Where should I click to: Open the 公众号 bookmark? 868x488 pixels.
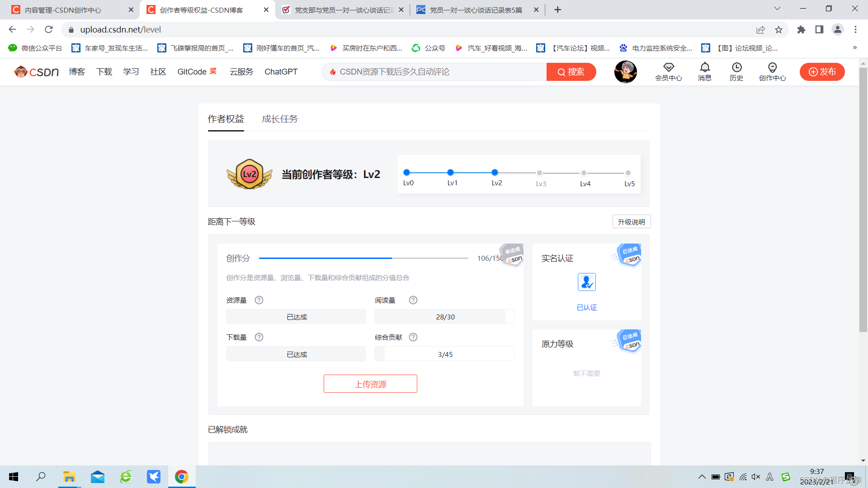tap(429, 48)
